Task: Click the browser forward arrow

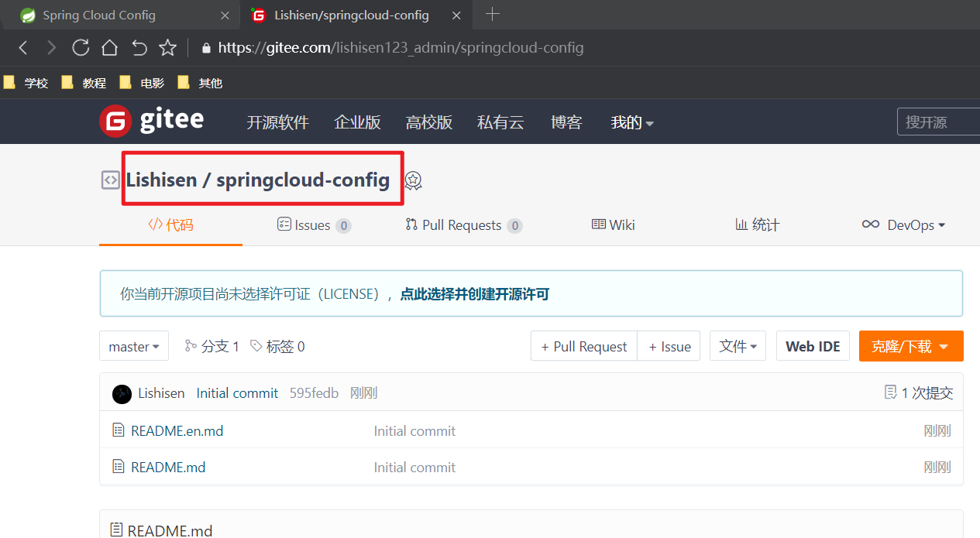Action: tap(52, 48)
